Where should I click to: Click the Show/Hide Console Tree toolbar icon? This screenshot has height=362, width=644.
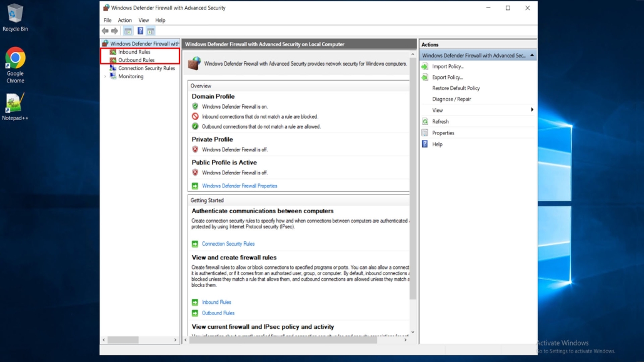click(128, 31)
